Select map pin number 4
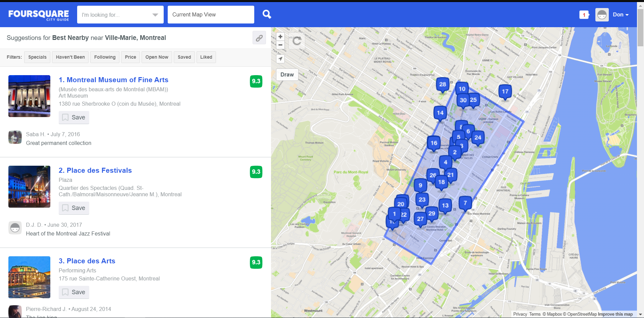 tap(445, 162)
